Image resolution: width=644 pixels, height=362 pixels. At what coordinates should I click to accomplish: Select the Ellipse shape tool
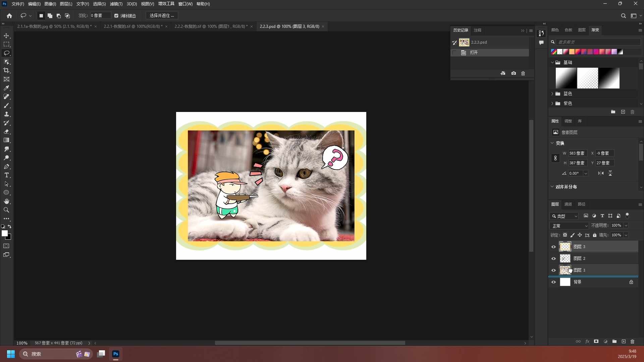(x=6, y=192)
